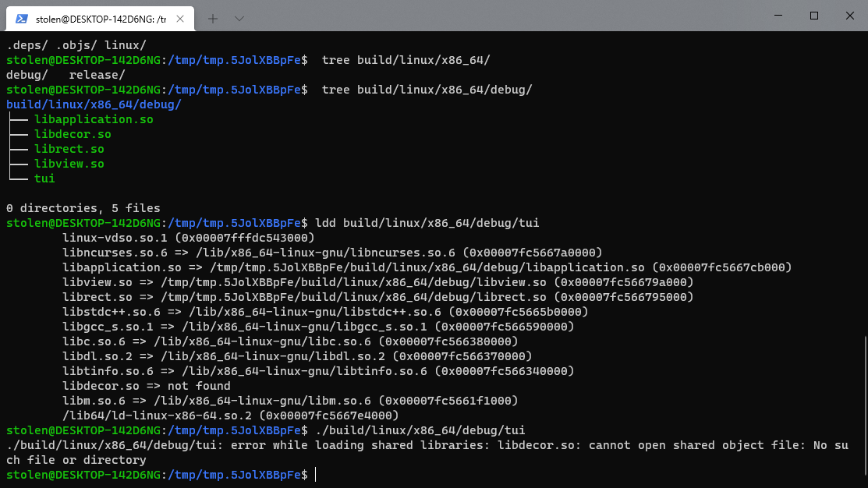
Task: Click '0 directories, 5 files' summary
Action: coord(83,208)
